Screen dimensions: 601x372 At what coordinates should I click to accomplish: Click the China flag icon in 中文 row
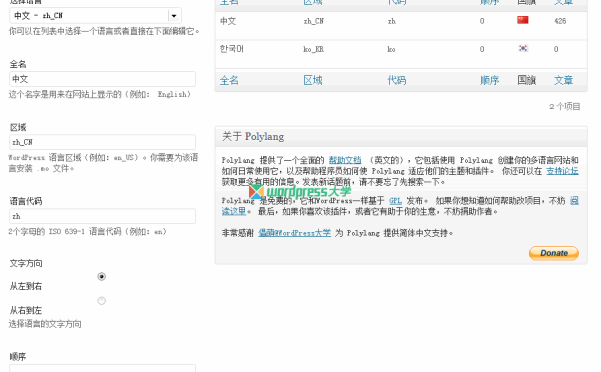point(522,20)
